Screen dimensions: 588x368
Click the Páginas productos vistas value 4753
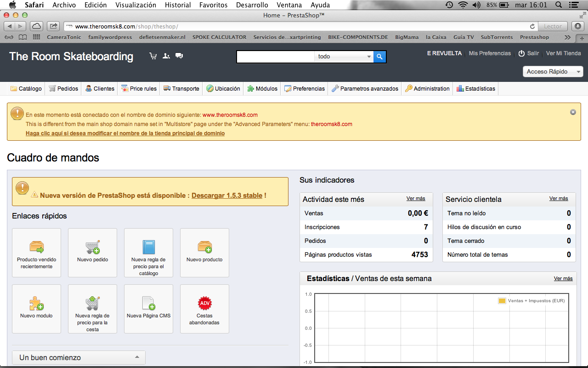pos(420,254)
